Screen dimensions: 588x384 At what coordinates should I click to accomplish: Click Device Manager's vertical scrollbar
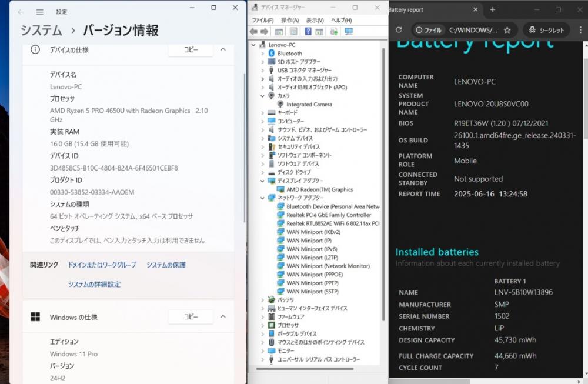point(383,183)
